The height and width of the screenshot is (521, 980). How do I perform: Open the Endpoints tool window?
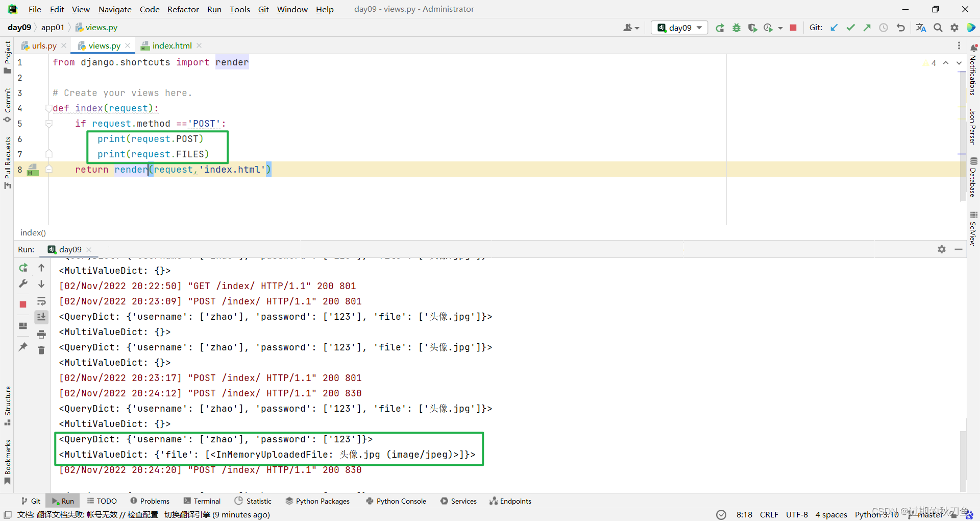pyautogui.click(x=510, y=501)
